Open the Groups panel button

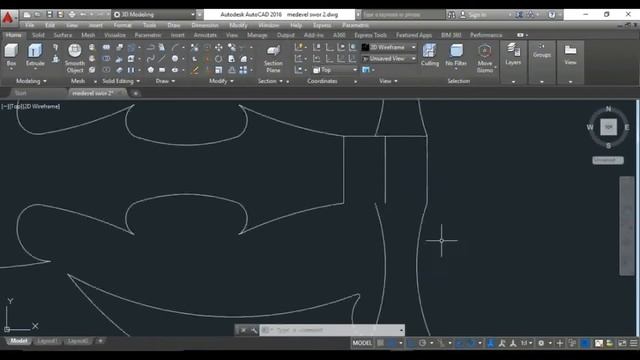pyautogui.click(x=542, y=50)
